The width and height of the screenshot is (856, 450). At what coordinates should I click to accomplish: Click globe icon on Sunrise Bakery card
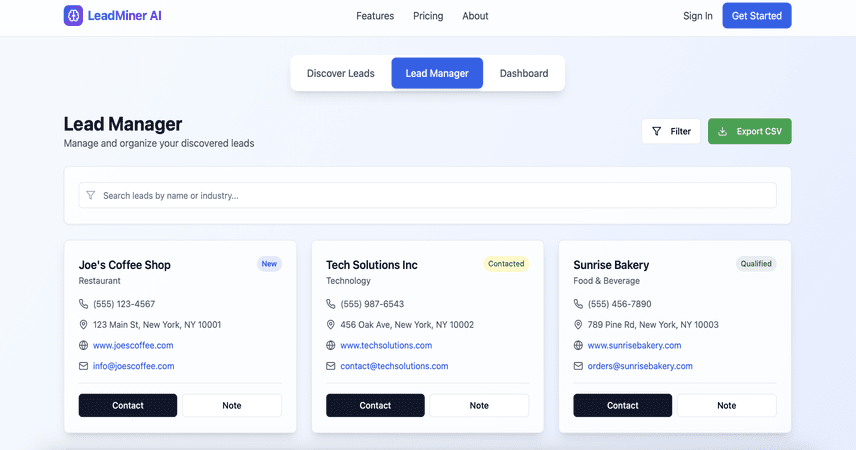578,345
